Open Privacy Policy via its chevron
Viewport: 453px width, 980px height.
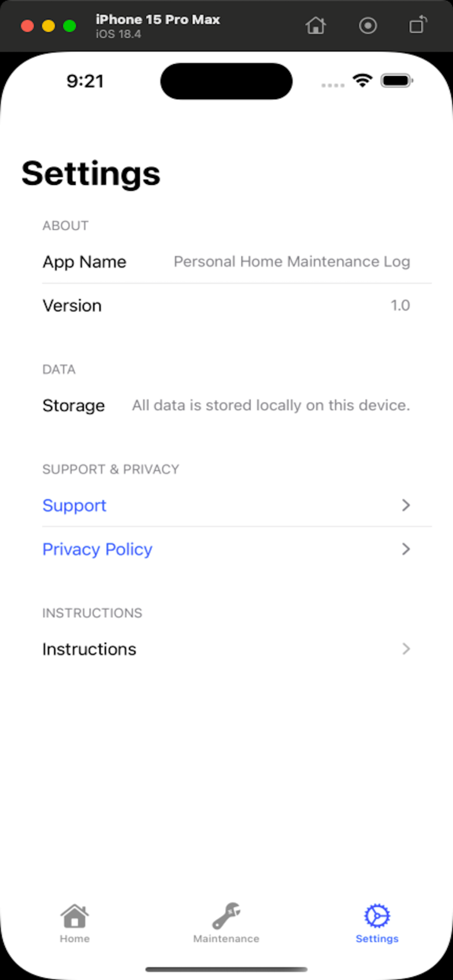pyautogui.click(x=406, y=549)
